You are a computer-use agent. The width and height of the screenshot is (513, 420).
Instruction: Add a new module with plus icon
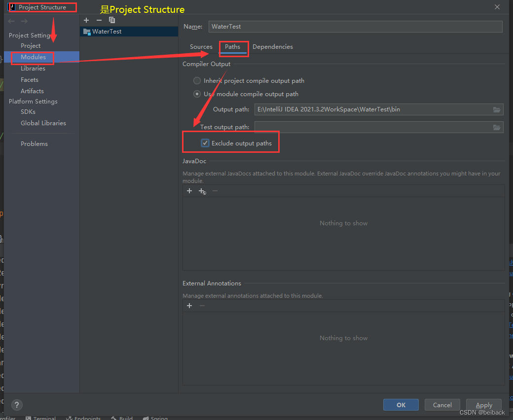click(86, 20)
